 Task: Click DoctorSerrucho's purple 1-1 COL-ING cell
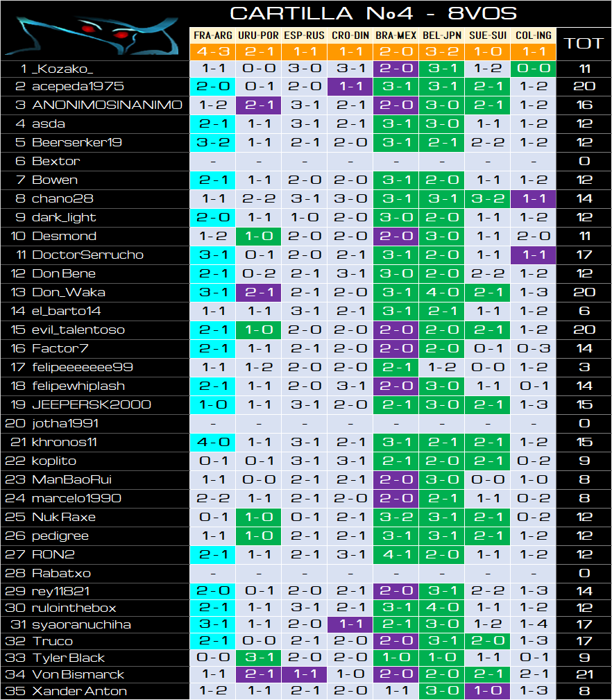pyautogui.click(x=534, y=255)
